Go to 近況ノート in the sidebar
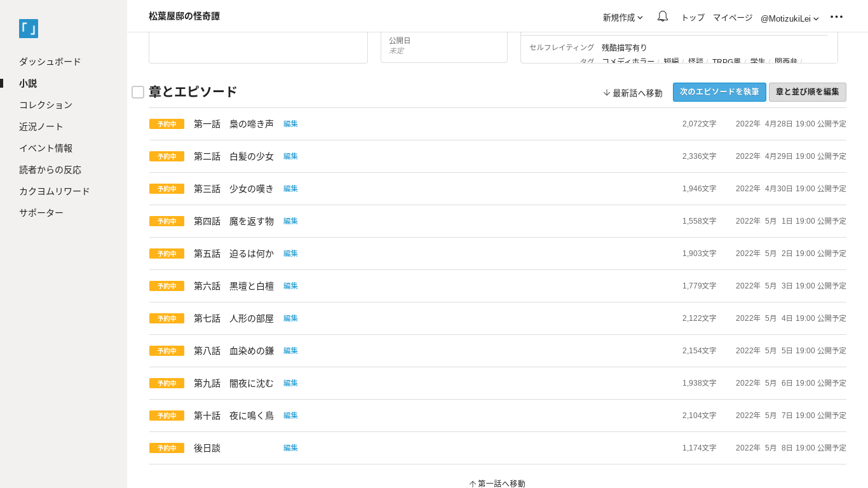 coord(41,126)
